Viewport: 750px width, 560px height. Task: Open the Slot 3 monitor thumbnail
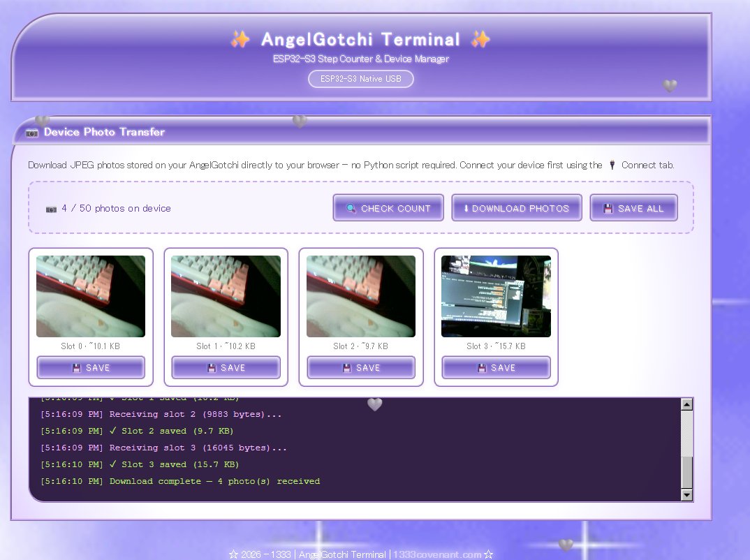[x=496, y=297]
